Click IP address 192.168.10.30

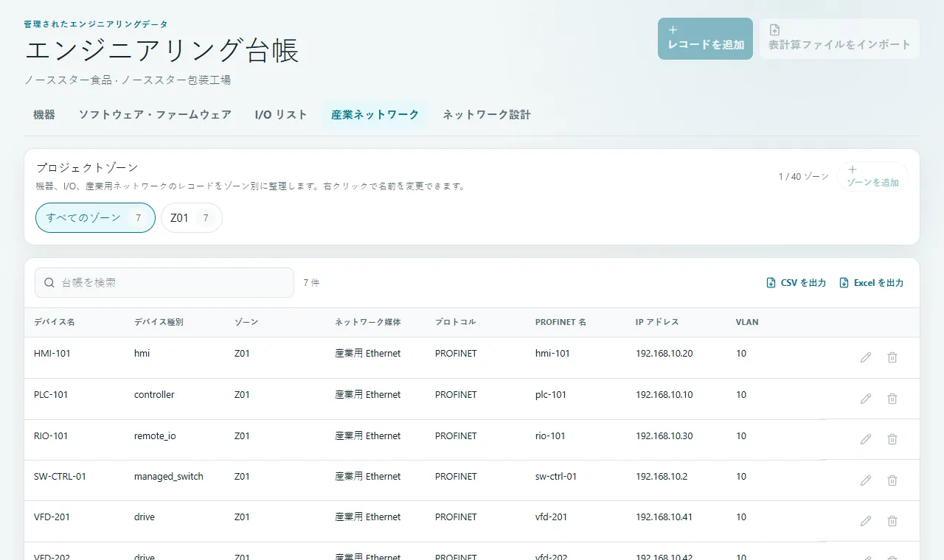click(x=664, y=436)
